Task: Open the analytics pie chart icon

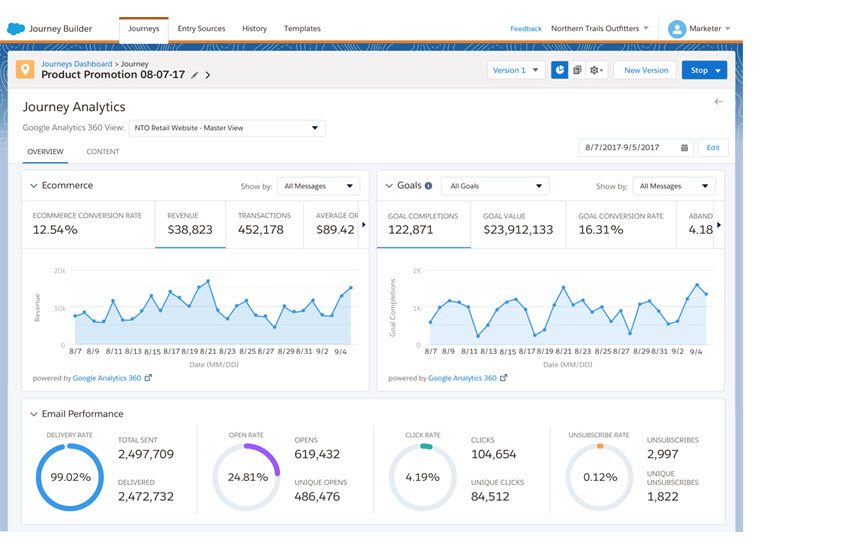Action: pos(560,70)
